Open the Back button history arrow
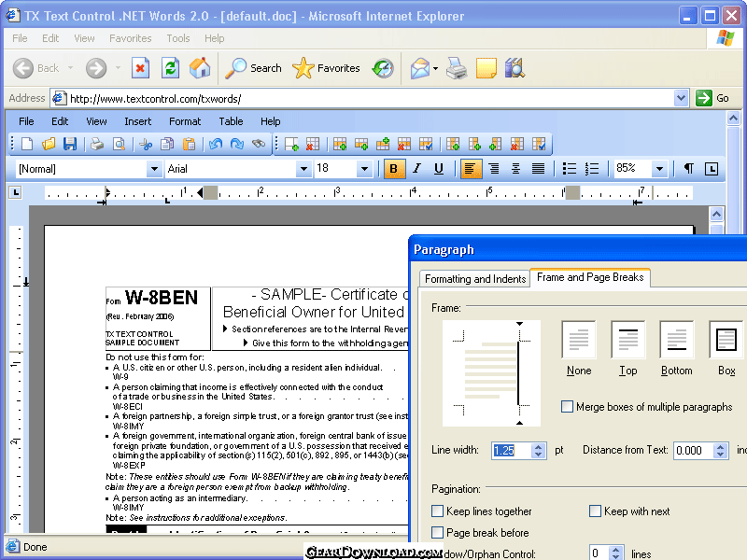Image resolution: width=747 pixels, height=560 pixels. point(71,68)
